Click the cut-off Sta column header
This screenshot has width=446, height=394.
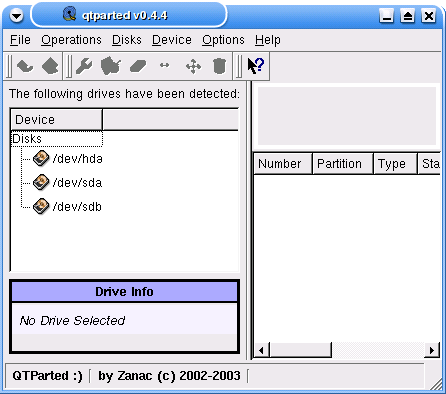click(x=429, y=164)
